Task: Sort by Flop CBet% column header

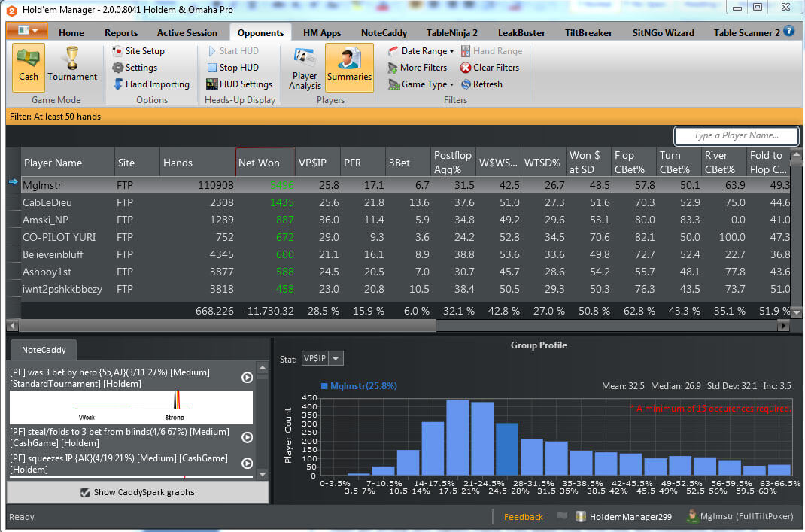Action: tap(633, 163)
